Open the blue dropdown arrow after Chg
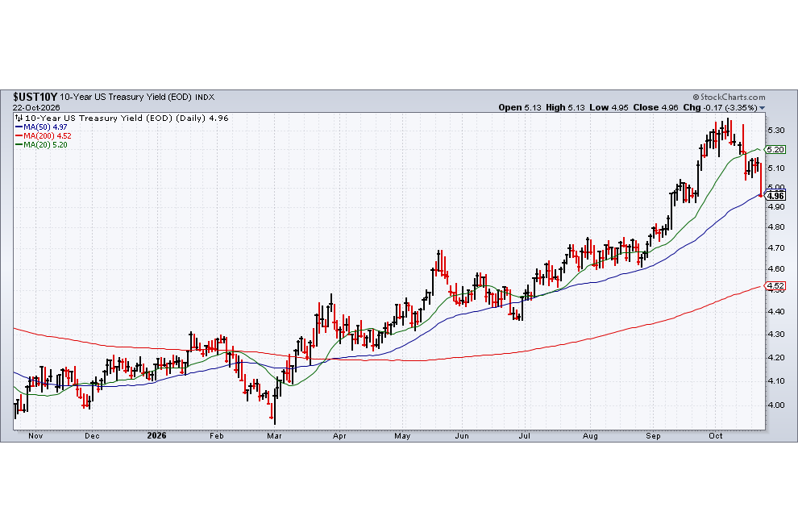Screen dimensions: 798x532 tap(762, 108)
